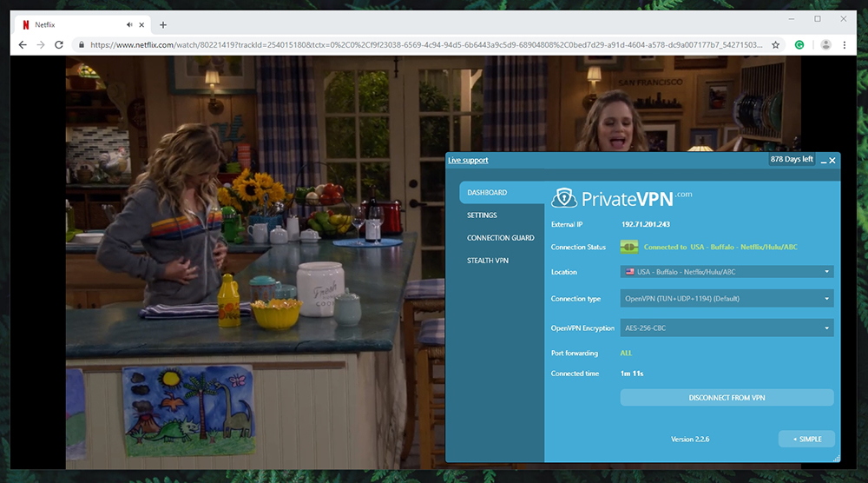Click the Version 2.2.6 text
This screenshot has height=483, width=868.
click(x=690, y=440)
